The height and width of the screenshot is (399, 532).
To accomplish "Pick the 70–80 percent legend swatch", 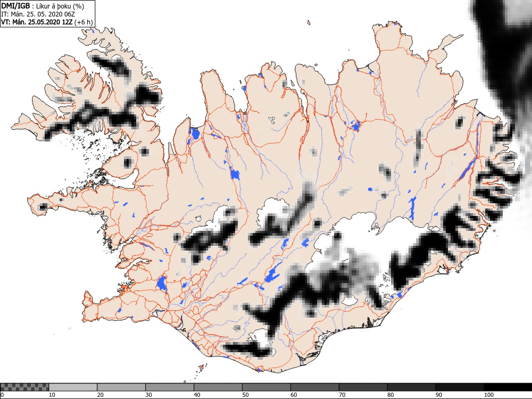I will (x=363, y=387).
